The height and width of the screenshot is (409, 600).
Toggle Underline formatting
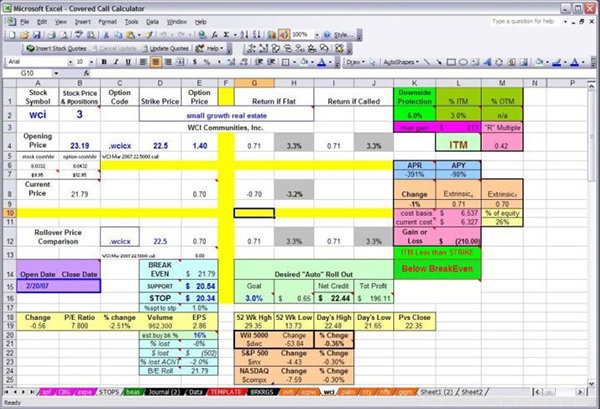coord(128,62)
